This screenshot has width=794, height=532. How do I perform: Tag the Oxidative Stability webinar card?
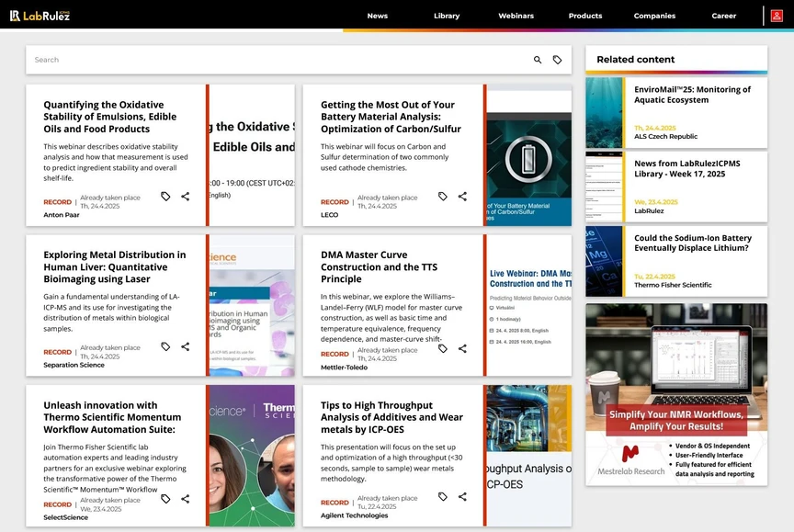[x=165, y=197]
